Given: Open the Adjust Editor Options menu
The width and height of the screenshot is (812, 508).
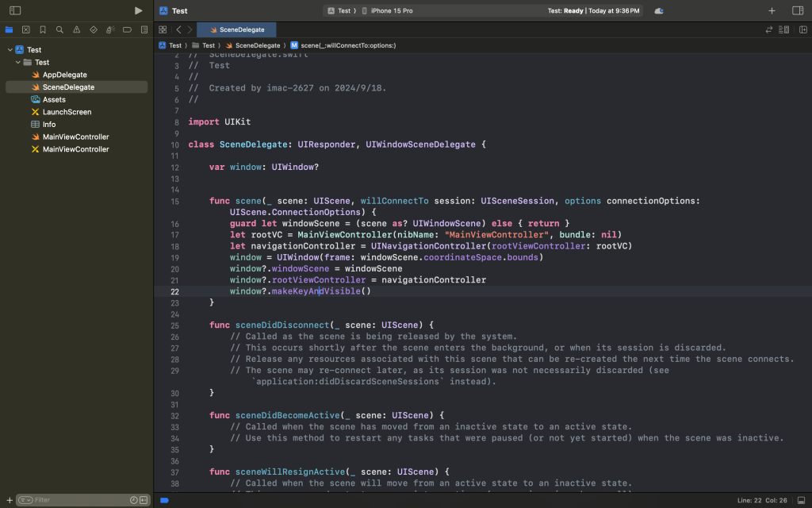Looking at the screenshot, I should pyautogui.click(x=784, y=29).
